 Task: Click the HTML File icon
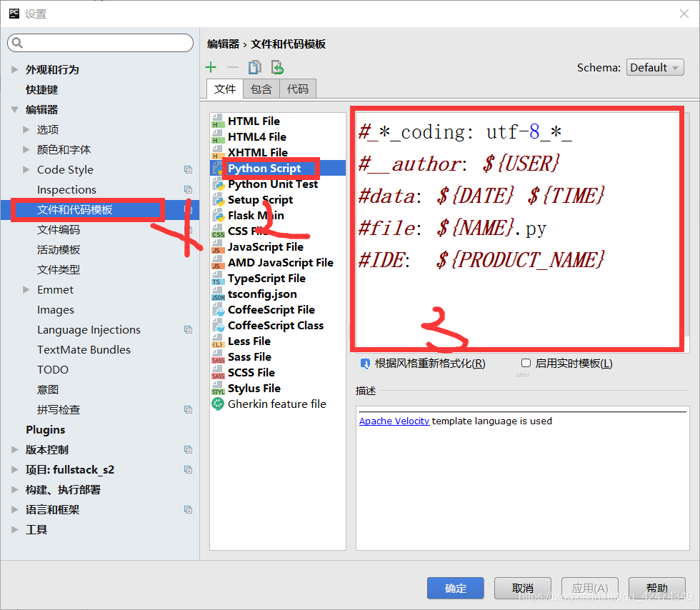[218, 121]
